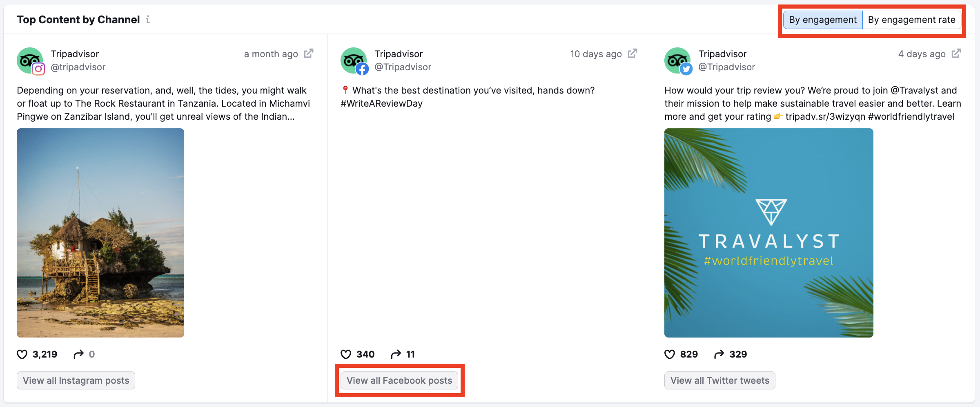Click the info icon next to Top Content by Channel
980x407 pixels.
[x=148, y=19]
